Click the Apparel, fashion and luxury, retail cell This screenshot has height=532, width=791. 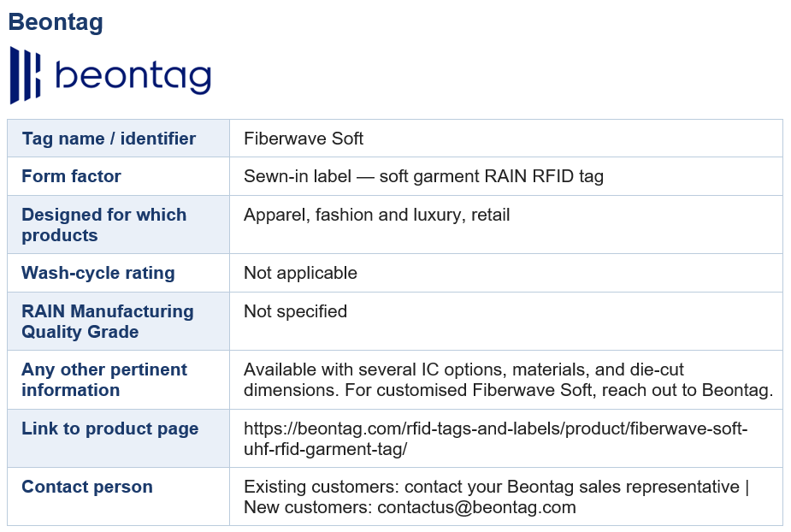[506, 225]
